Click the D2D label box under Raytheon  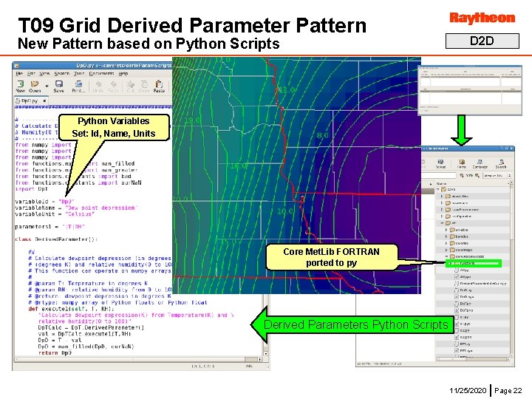pyautogui.click(x=482, y=41)
